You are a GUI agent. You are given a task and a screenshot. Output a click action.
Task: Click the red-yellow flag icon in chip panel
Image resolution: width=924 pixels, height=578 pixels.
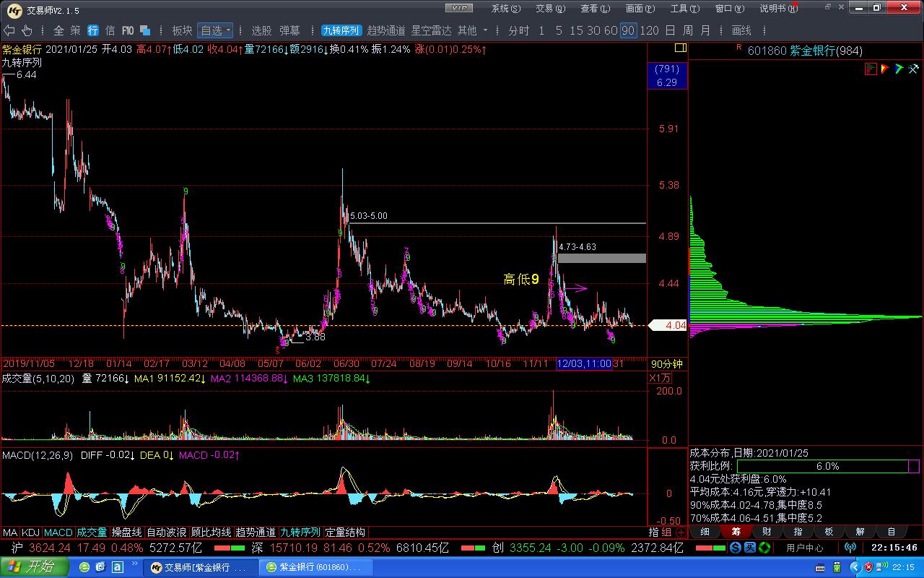tap(884, 69)
